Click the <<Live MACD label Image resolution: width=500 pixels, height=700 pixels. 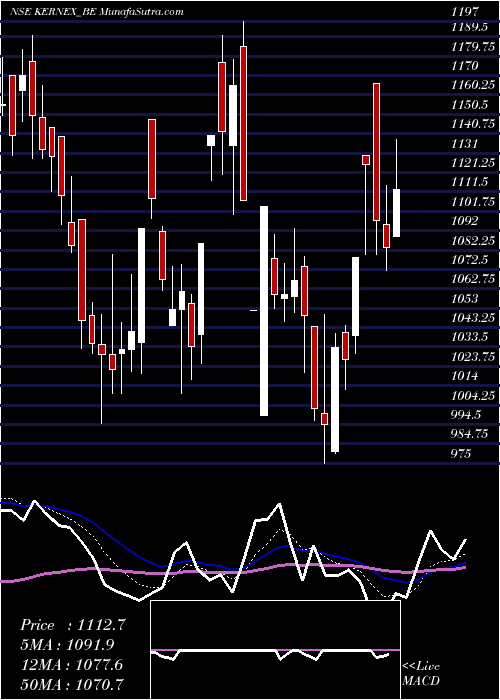(x=421, y=674)
